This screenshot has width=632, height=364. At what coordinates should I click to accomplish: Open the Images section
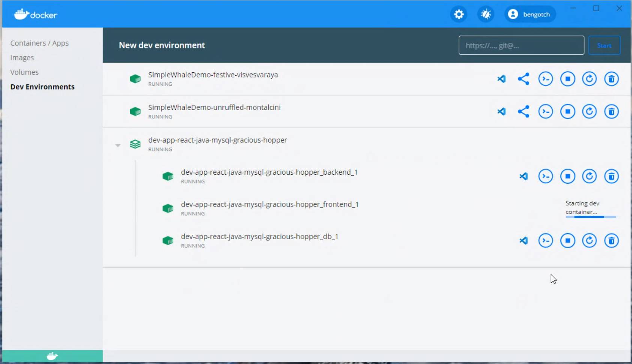pos(22,57)
